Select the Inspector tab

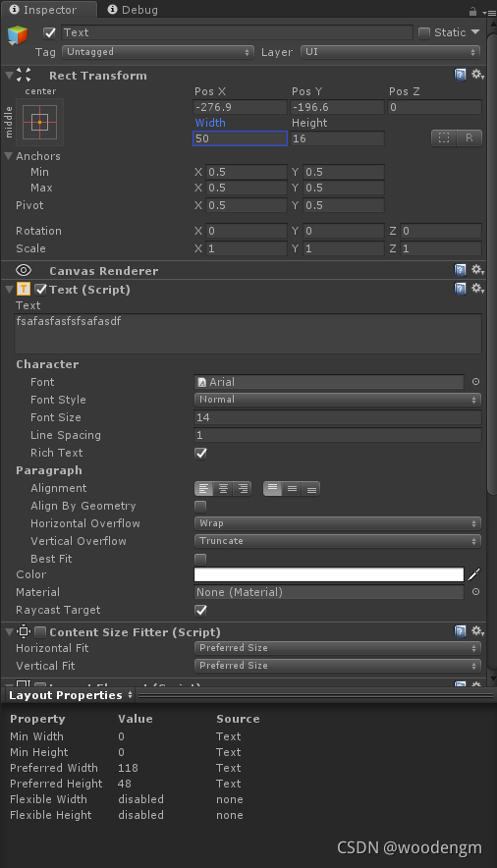(x=43, y=10)
